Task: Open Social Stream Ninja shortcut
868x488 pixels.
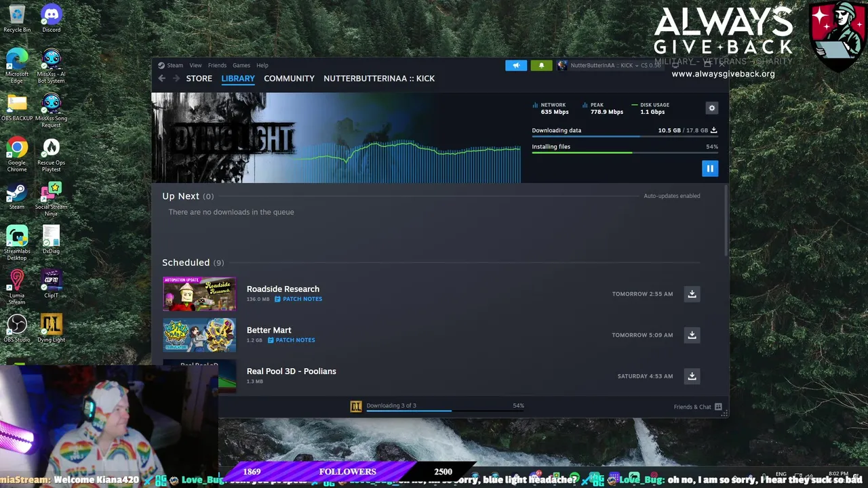Action: (51, 199)
